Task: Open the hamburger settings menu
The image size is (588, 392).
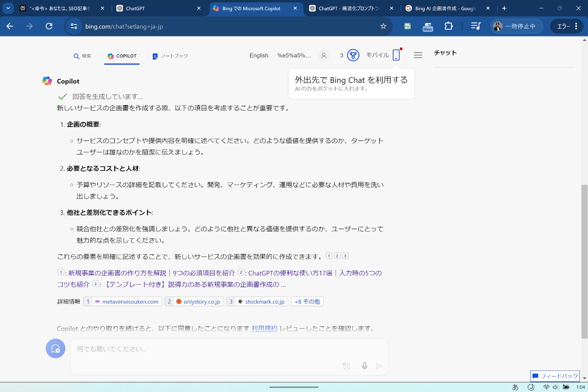Action: pyautogui.click(x=418, y=55)
